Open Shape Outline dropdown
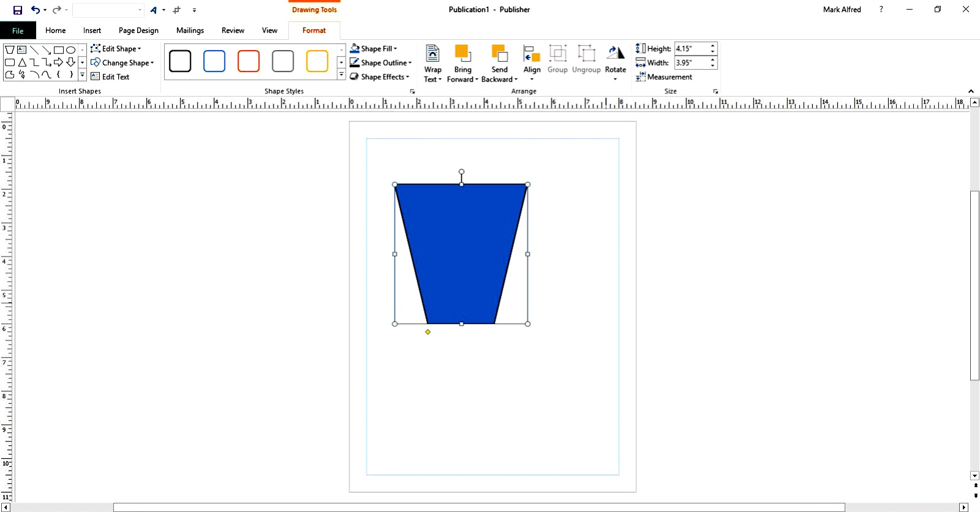The image size is (980, 512). click(381, 62)
